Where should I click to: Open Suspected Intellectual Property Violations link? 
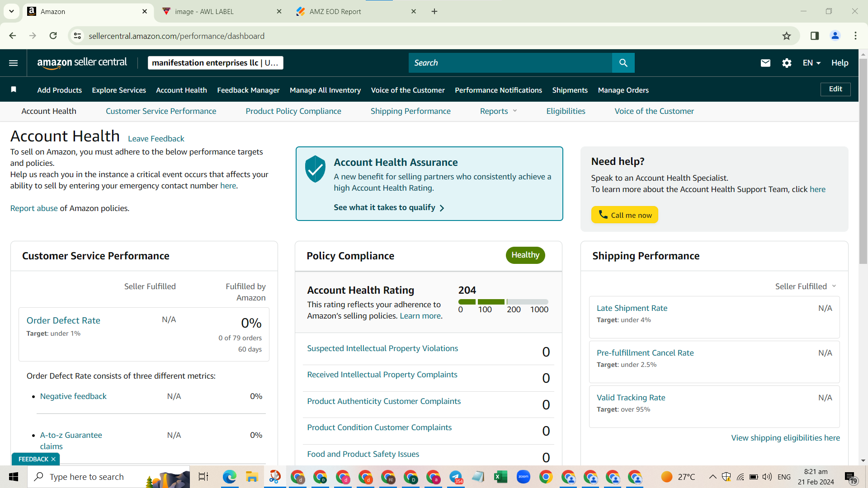tap(382, 348)
